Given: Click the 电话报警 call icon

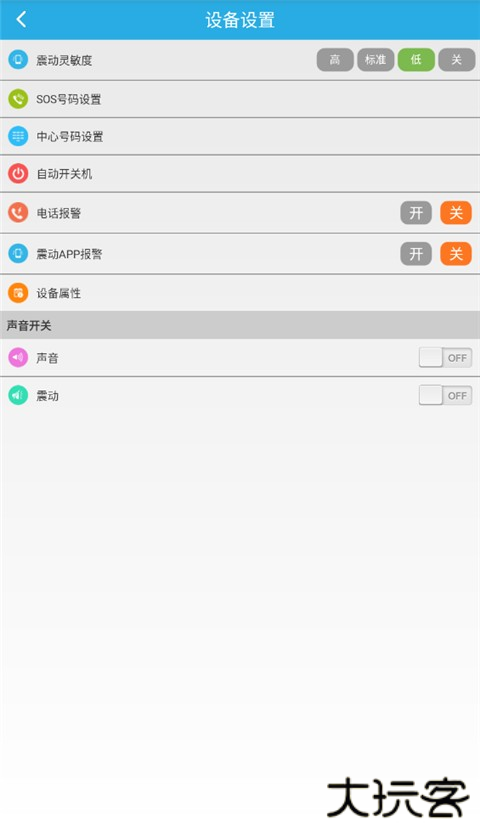Looking at the screenshot, I should coord(18,213).
